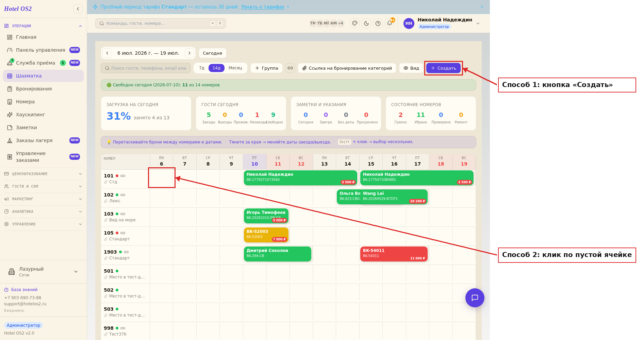Click the Создать button
This screenshot has height=340, width=644.
(x=443, y=68)
